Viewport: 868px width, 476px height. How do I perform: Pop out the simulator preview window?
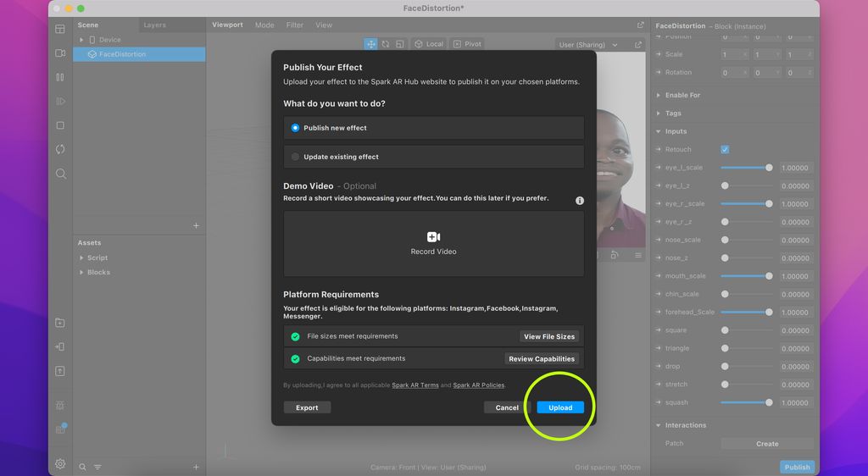coord(638,45)
